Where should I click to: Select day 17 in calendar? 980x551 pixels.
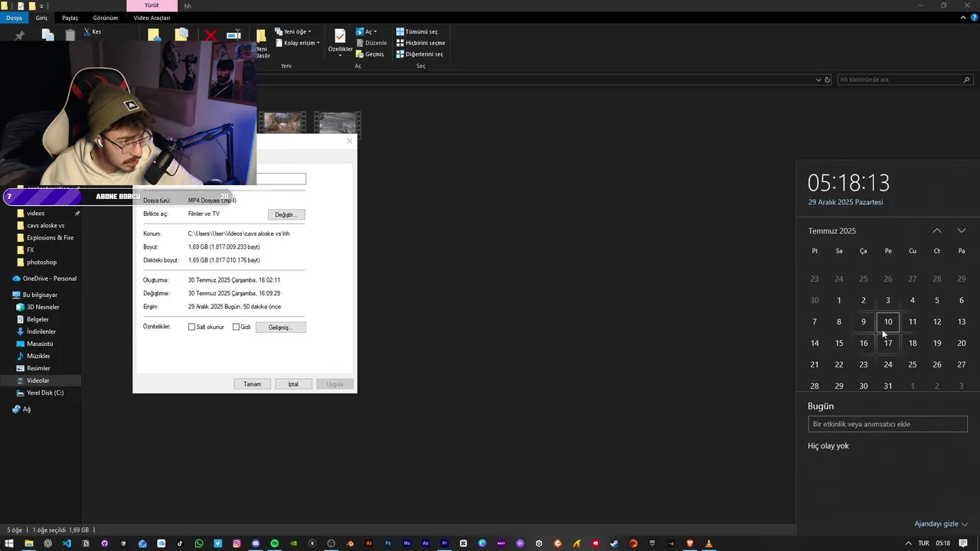888,343
